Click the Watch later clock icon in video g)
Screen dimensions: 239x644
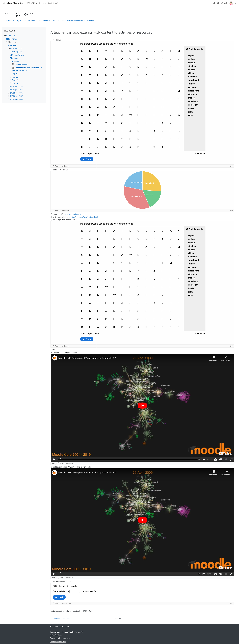coord(214,472)
